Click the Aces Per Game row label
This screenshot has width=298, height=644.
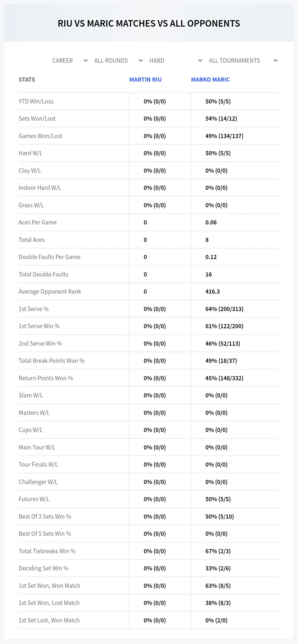[38, 222]
